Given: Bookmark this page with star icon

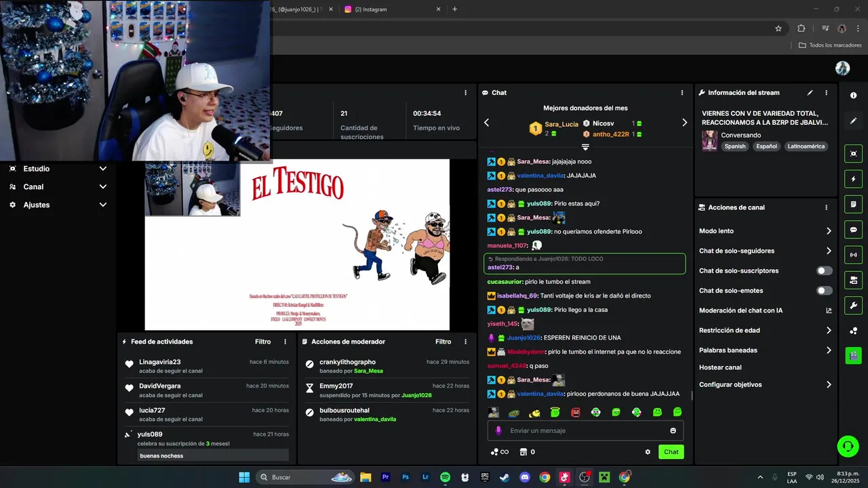Looking at the screenshot, I should 778,28.
